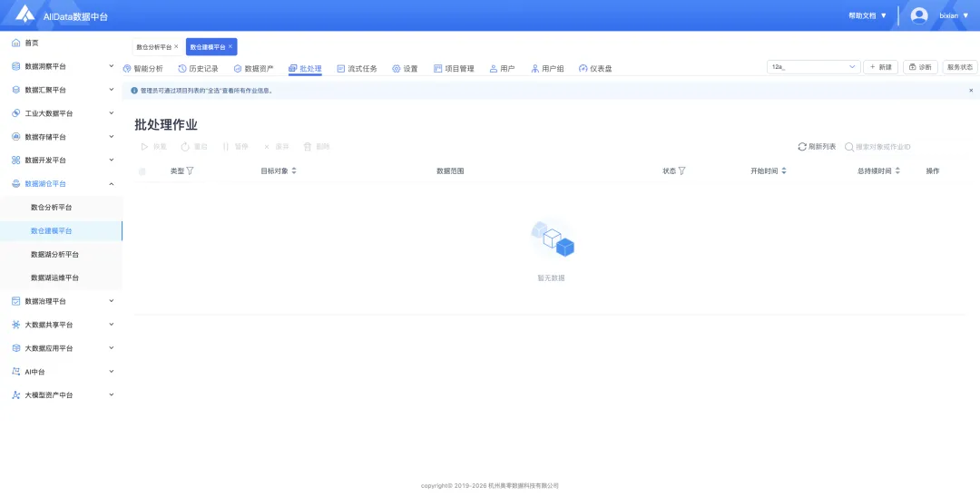Click the 废弃 discard button
This screenshot has width=980, height=496.
(276, 147)
